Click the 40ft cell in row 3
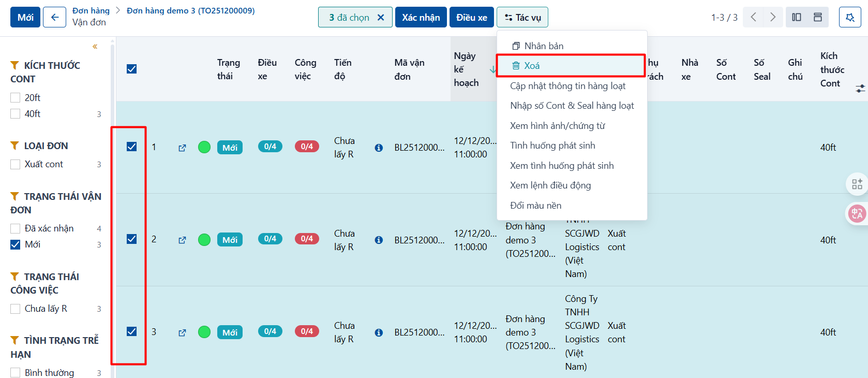Viewport: 868px width, 378px height. (828, 332)
